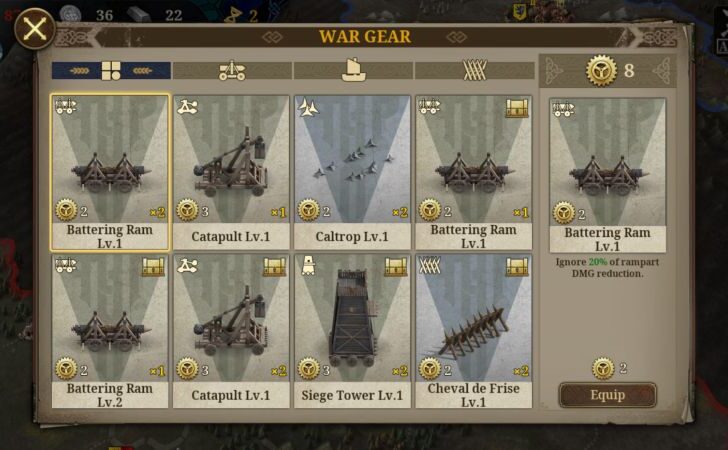Select the Cheval de Frise Lv.1 card
Screen dimensions: 728x450
474,332
